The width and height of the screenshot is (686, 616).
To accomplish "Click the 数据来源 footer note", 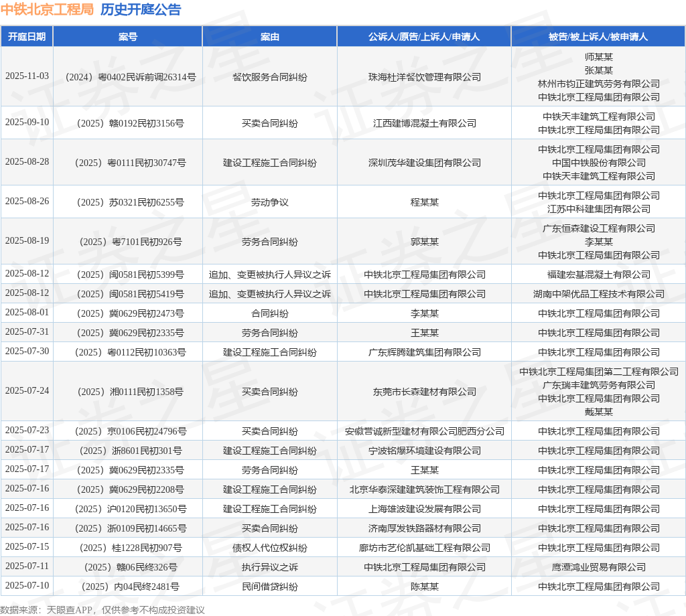I will point(102,610).
